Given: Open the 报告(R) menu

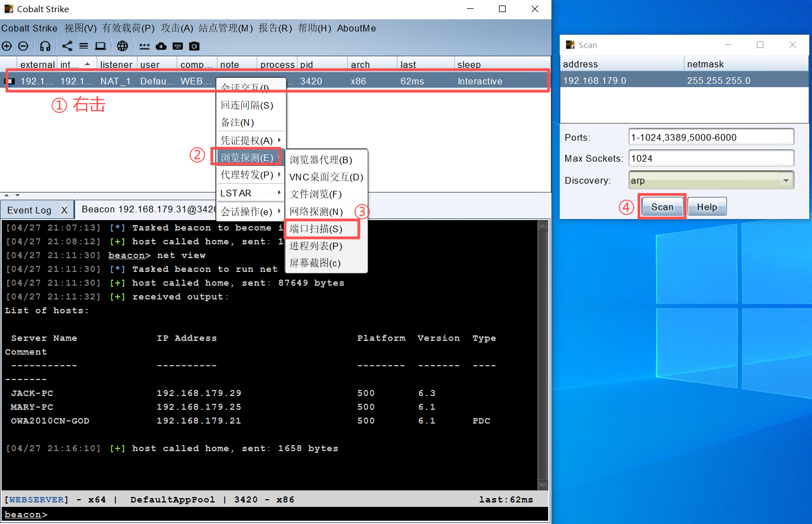Looking at the screenshot, I should click(x=275, y=28).
